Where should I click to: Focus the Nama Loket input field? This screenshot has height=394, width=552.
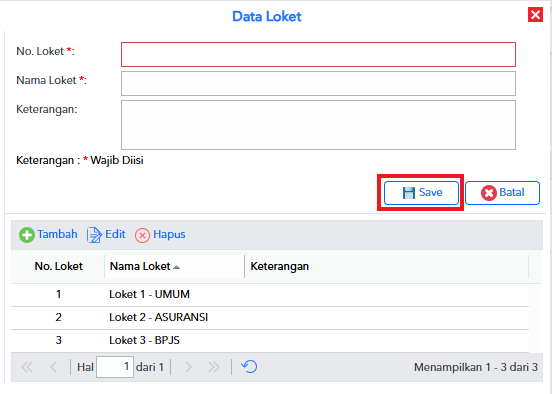click(318, 83)
